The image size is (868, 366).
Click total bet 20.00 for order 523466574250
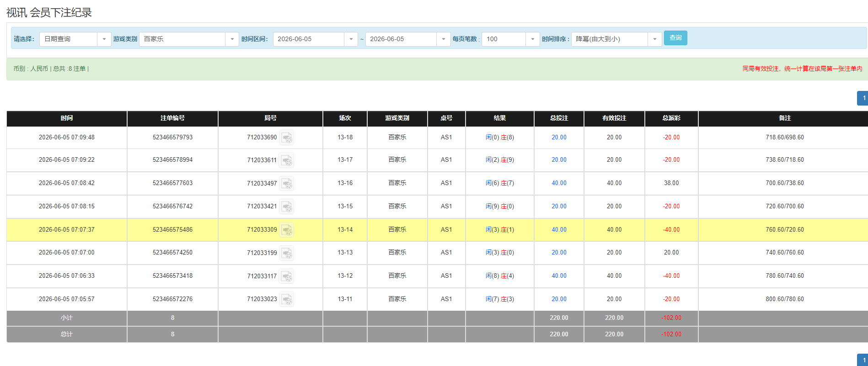coord(559,253)
